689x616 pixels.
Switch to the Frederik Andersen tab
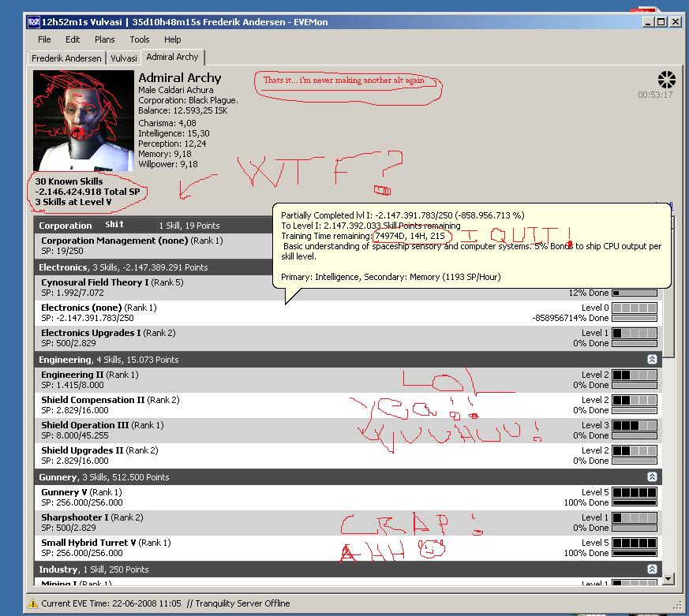coord(66,58)
